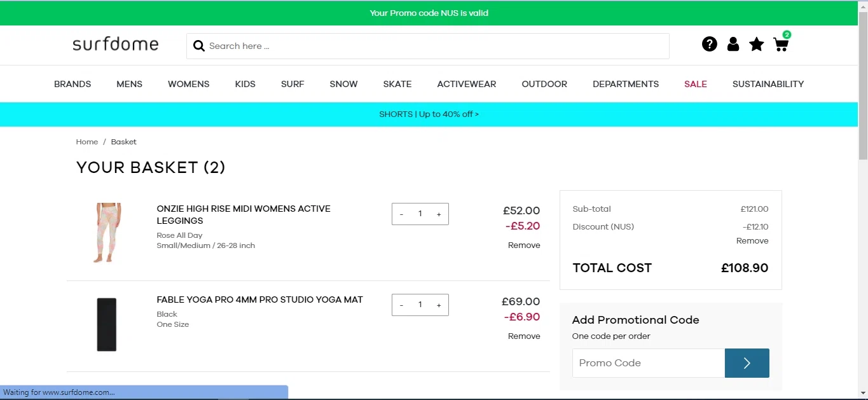Click the search magnifier icon
868x400 pixels.
pyautogui.click(x=199, y=46)
